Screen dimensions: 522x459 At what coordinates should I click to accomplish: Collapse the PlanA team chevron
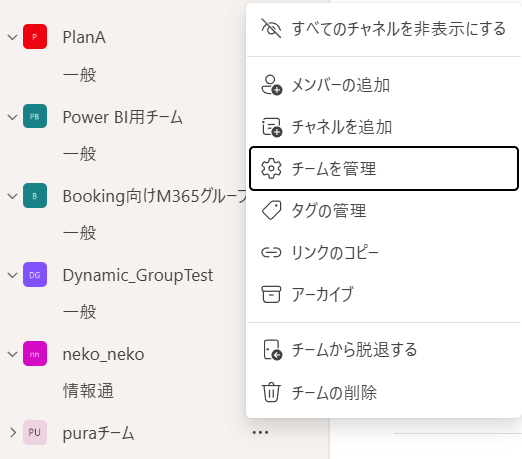[12, 37]
